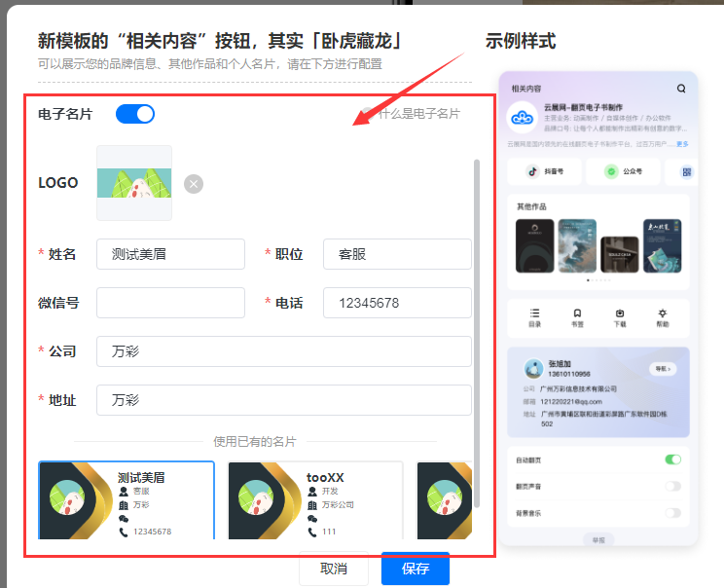Toggle the 电子名片 switch off
This screenshot has width=724, height=588.
(135, 114)
